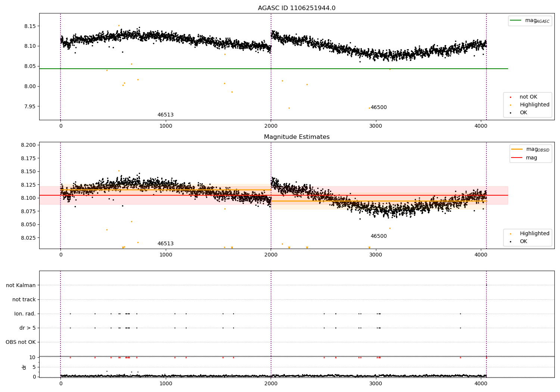Click the "8.075" y-axis tick label
The image size is (560, 392).
[x=29, y=211]
